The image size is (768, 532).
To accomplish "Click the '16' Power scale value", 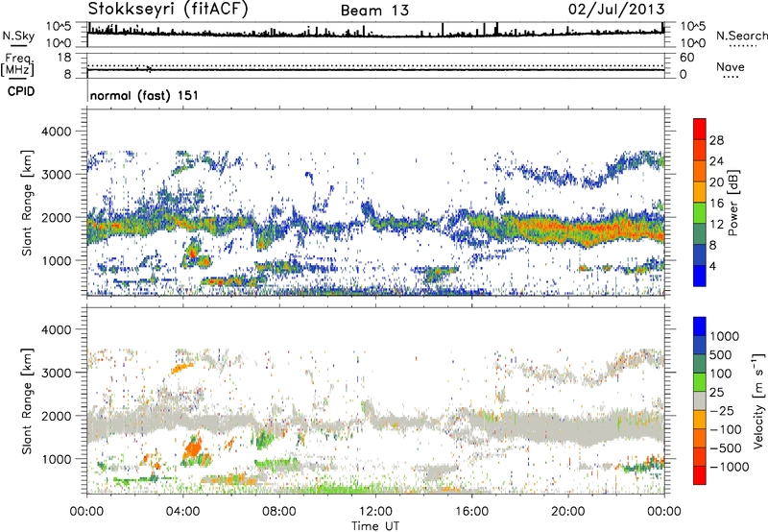I will pos(716,204).
